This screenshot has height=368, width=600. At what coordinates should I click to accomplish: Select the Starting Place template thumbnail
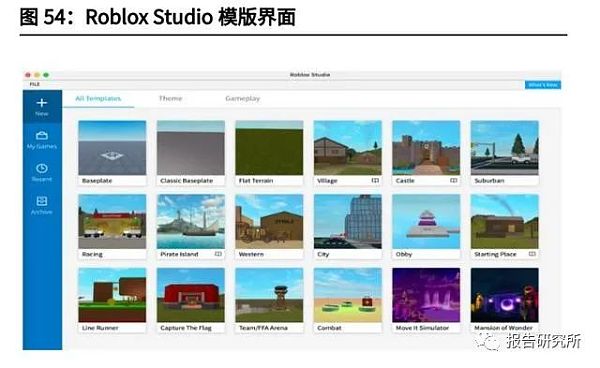click(x=504, y=221)
